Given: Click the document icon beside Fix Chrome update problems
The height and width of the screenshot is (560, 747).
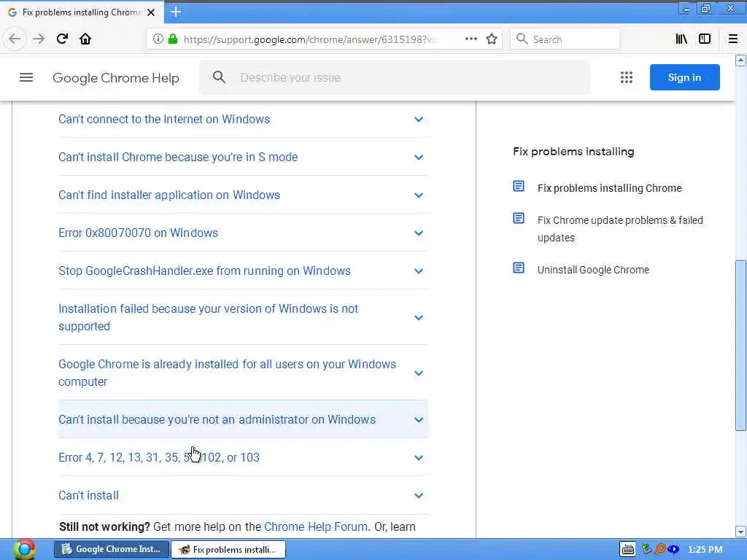Looking at the screenshot, I should (x=519, y=218).
